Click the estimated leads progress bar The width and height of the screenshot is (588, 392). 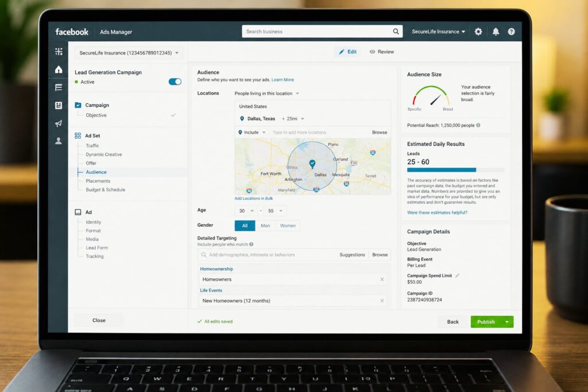455,170
